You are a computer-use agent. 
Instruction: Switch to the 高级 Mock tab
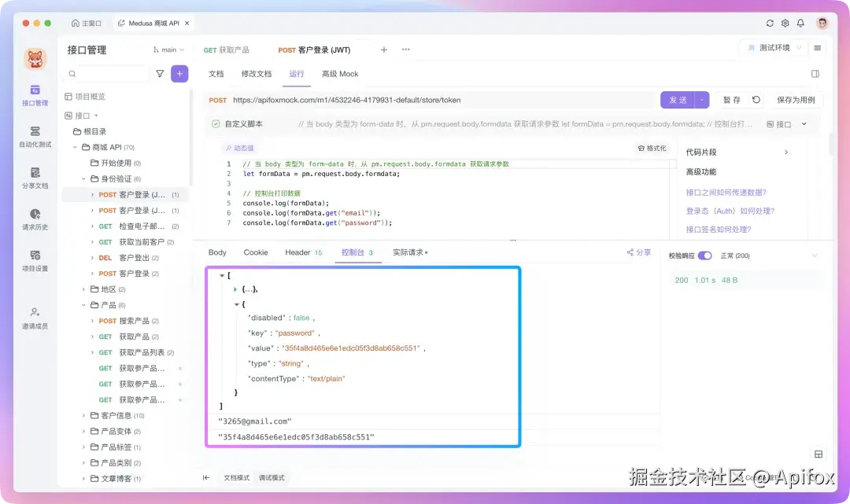click(340, 74)
